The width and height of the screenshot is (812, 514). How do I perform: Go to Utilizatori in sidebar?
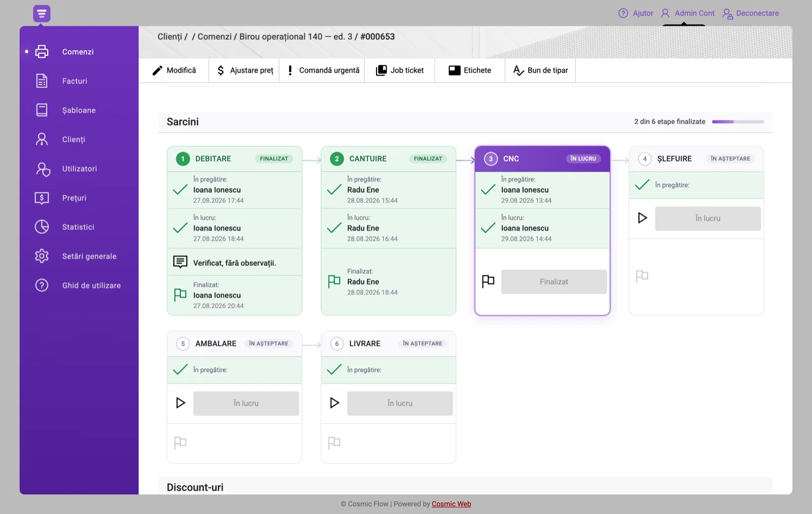79,168
